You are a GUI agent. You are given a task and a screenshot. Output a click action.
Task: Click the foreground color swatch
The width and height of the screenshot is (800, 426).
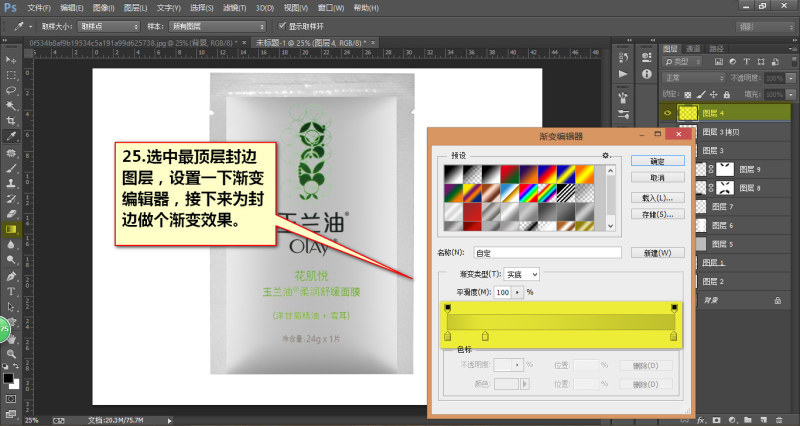8,378
